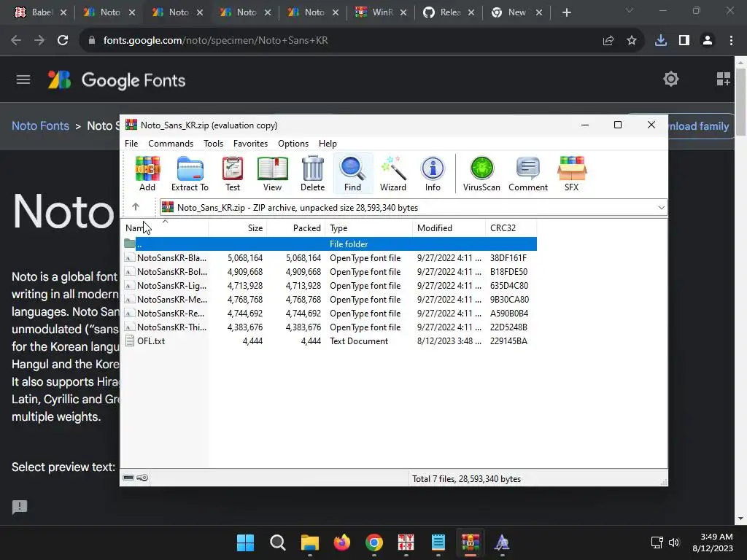Sort by the Packed column header
Viewport: 747px width, 560px height.
click(296, 228)
